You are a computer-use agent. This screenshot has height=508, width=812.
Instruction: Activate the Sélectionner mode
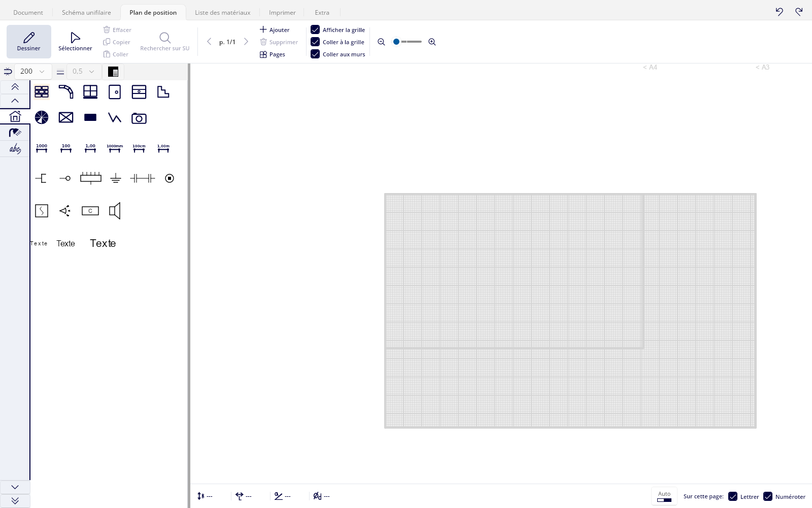point(75,42)
